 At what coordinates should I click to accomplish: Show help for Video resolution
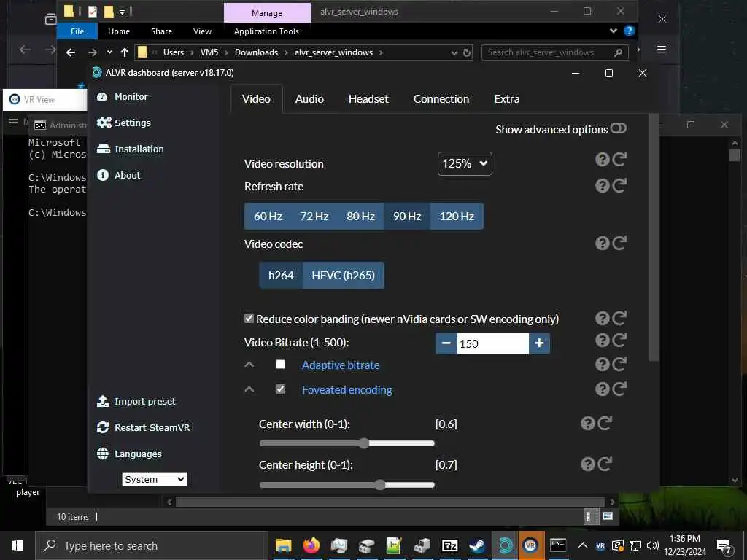602,160
